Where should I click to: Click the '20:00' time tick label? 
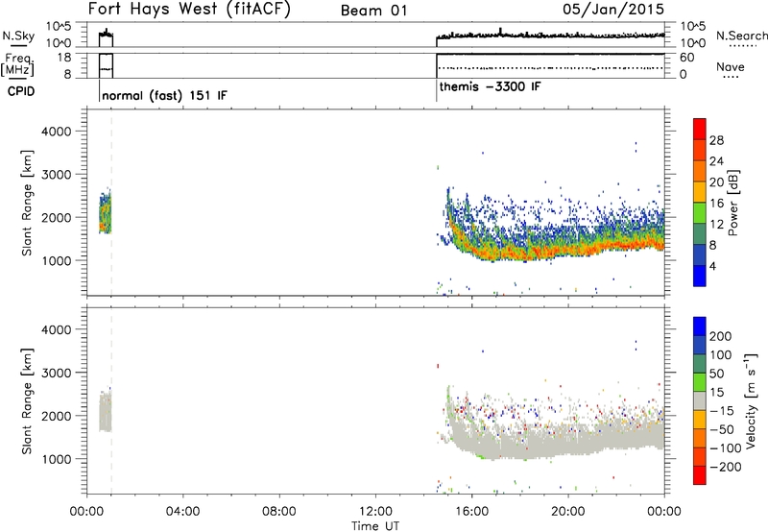click(567, 512)
